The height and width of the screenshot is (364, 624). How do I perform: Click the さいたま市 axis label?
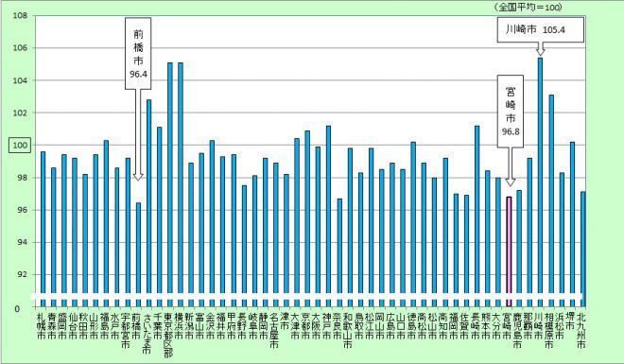coord(147,334)
